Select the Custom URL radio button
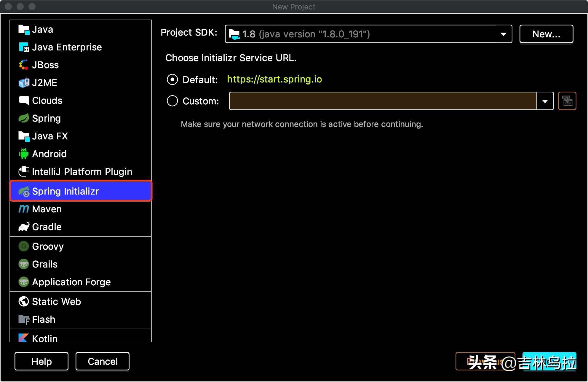Screen dimensions: 588x382 tap(172, 101)
